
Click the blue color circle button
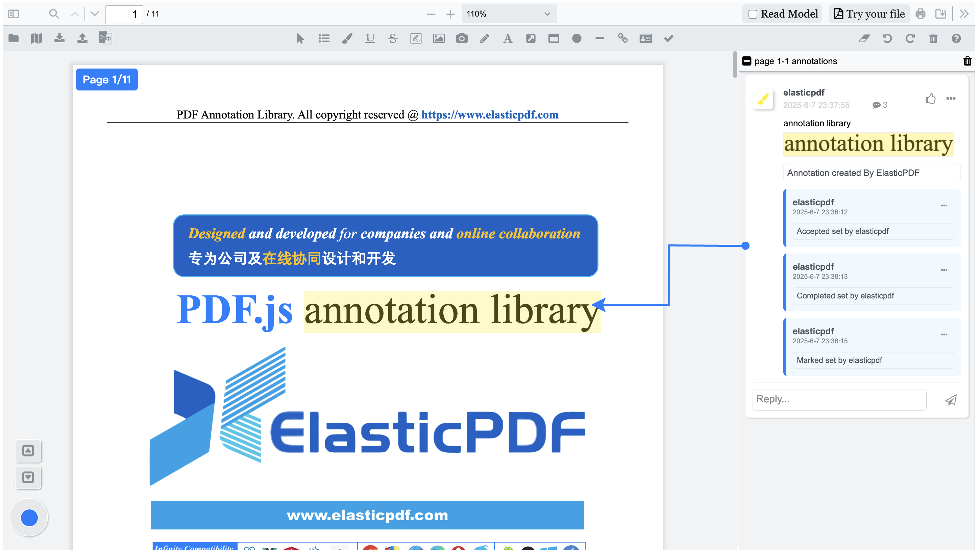tap(29, 518)
